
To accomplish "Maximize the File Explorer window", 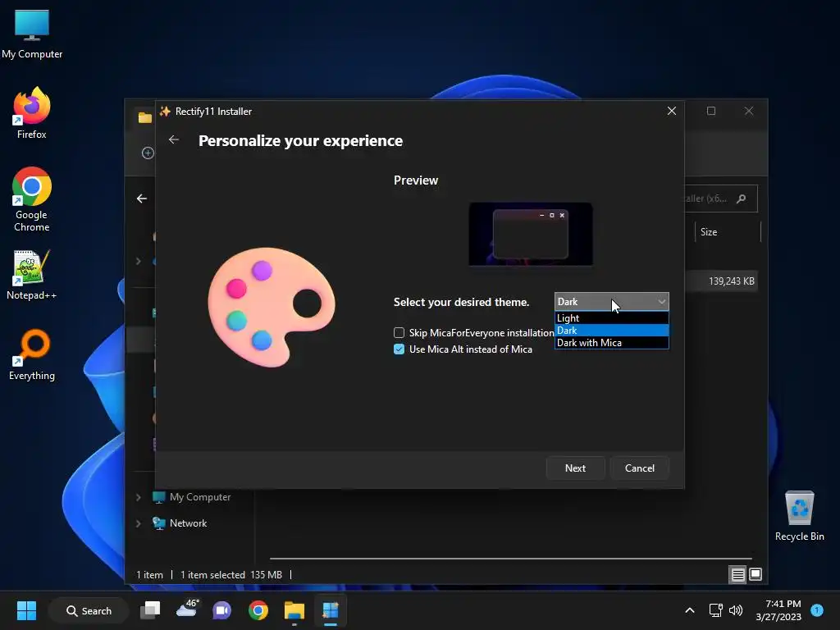I will (711, 111).
